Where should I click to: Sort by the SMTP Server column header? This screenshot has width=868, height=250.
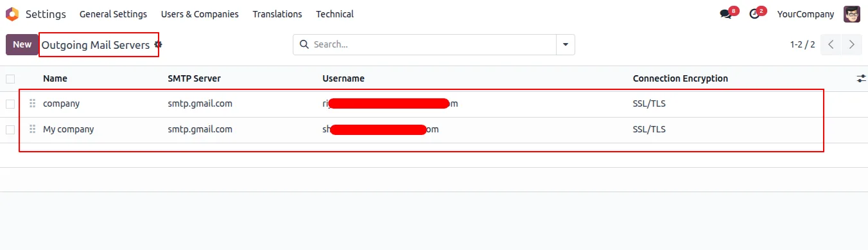click(x=194, y=78)
